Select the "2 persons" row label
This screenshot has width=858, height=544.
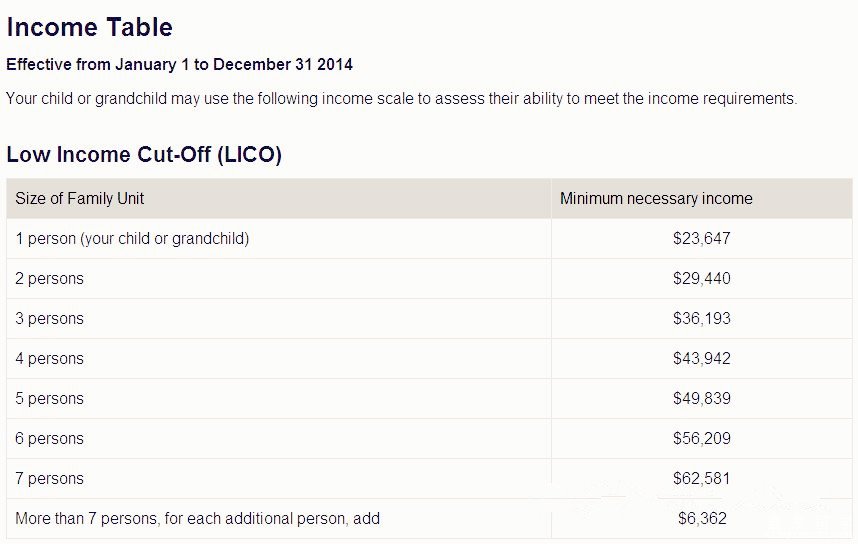50,279
